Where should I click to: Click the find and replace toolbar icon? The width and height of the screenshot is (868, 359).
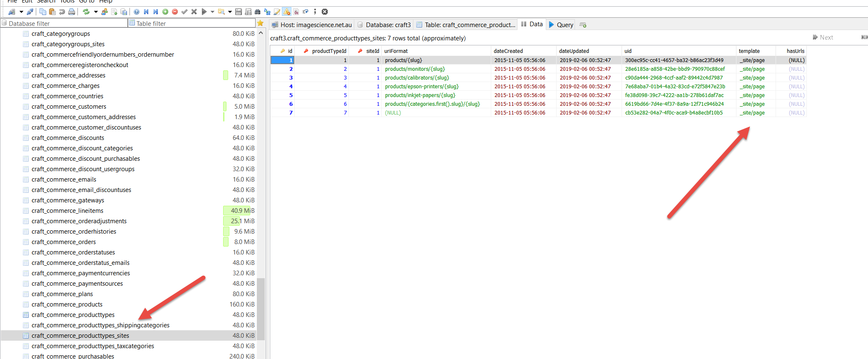pos(267,12)
